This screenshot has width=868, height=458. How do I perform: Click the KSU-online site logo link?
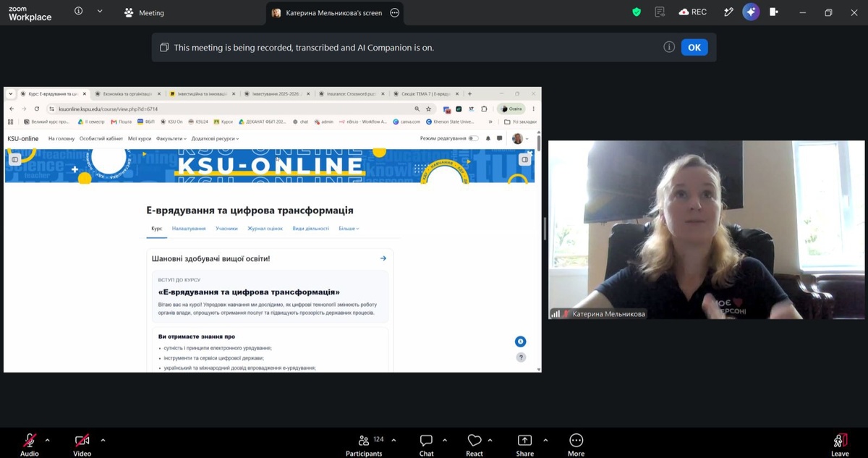point(23,138)
